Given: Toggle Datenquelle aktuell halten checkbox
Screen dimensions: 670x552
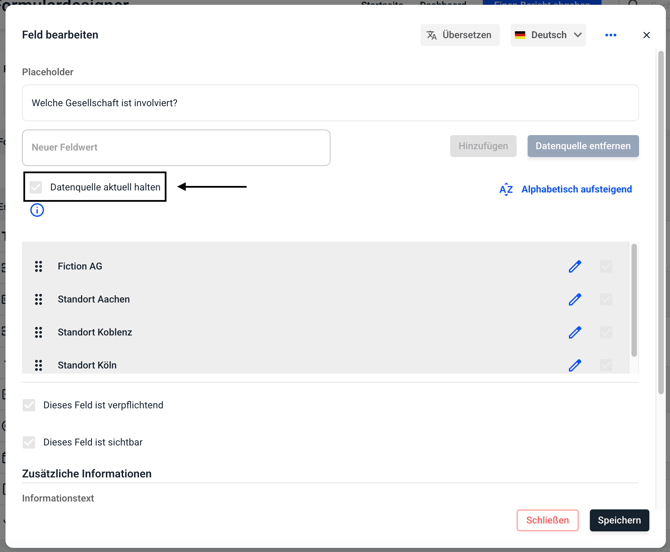Looking at the screenshot, I should (x=36, y=187).
